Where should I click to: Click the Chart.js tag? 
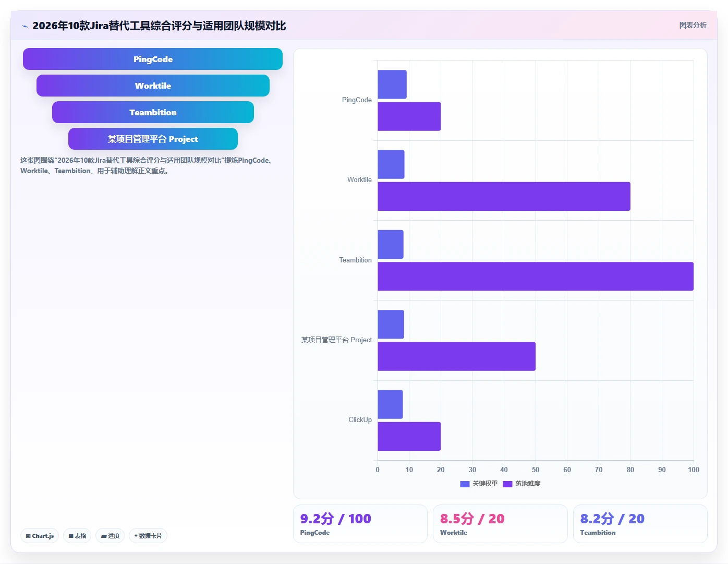(x=40, y=536)
